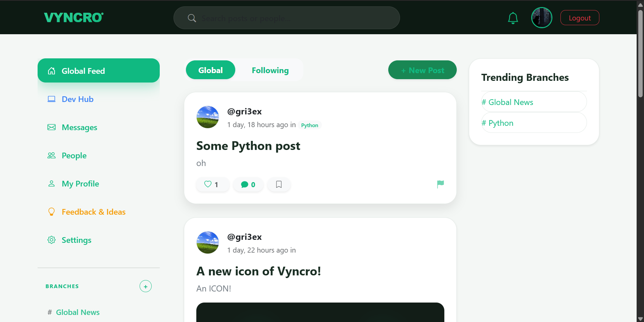Click the People group icon
644x322 pixels.
(x=51, y=155)
